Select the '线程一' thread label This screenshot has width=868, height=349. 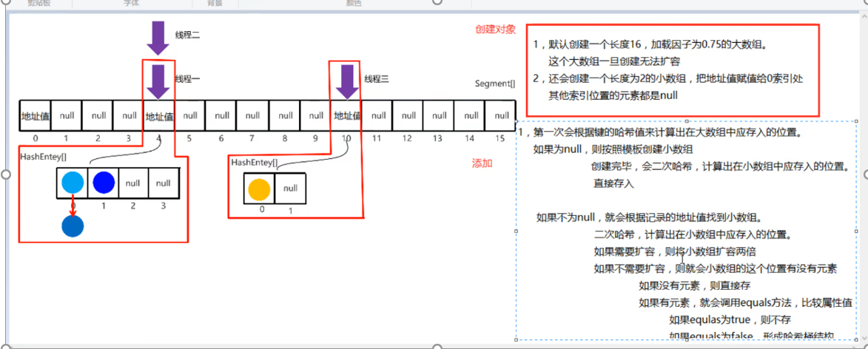click(x=187, y=79)
